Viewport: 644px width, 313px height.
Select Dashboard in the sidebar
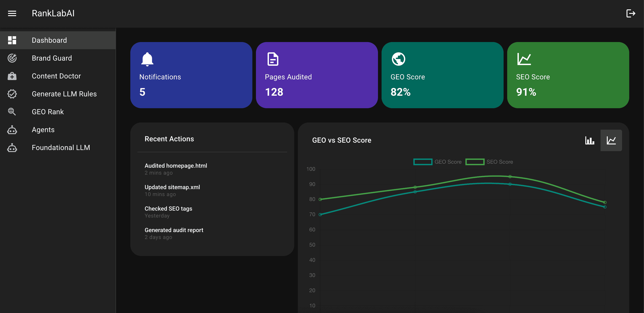(49, 40)
